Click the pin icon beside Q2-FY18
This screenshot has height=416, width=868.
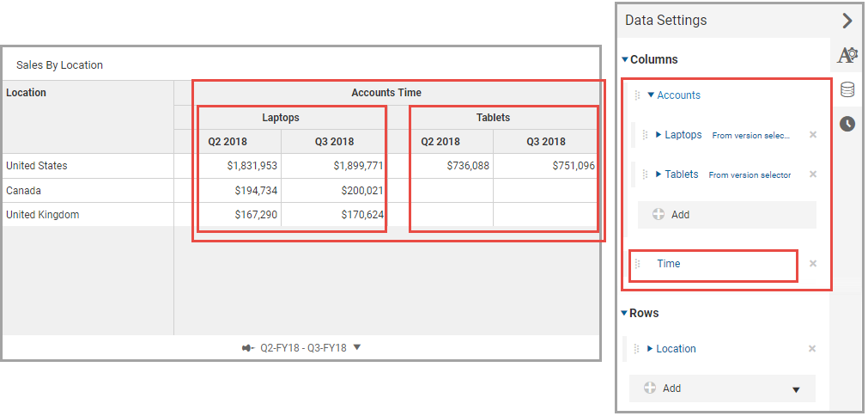[249, 348]
